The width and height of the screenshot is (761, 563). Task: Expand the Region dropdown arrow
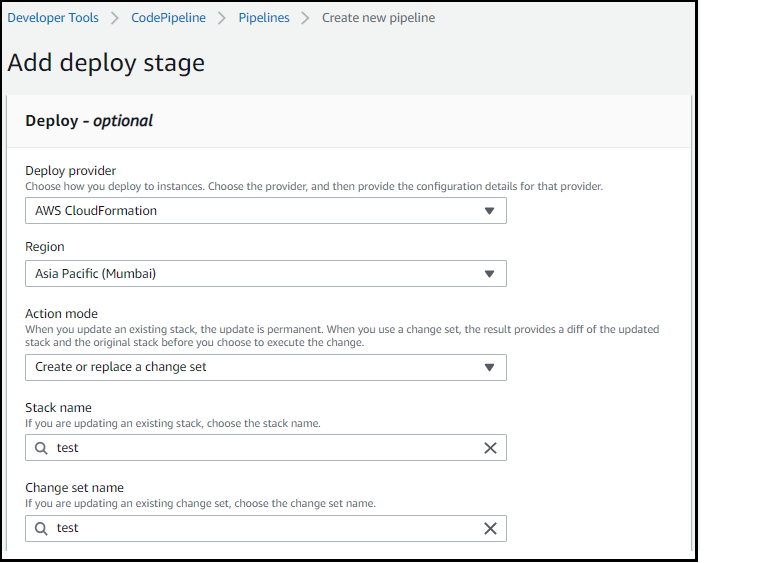pos(489,274)
